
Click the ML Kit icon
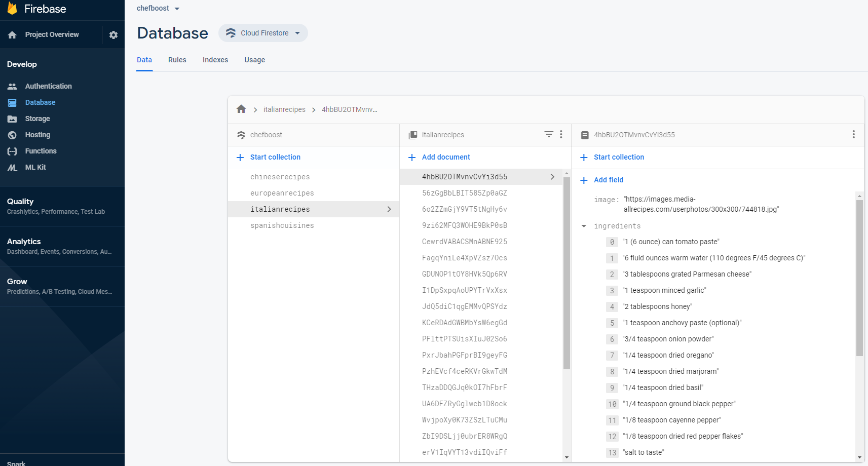[x=12, y=168]
